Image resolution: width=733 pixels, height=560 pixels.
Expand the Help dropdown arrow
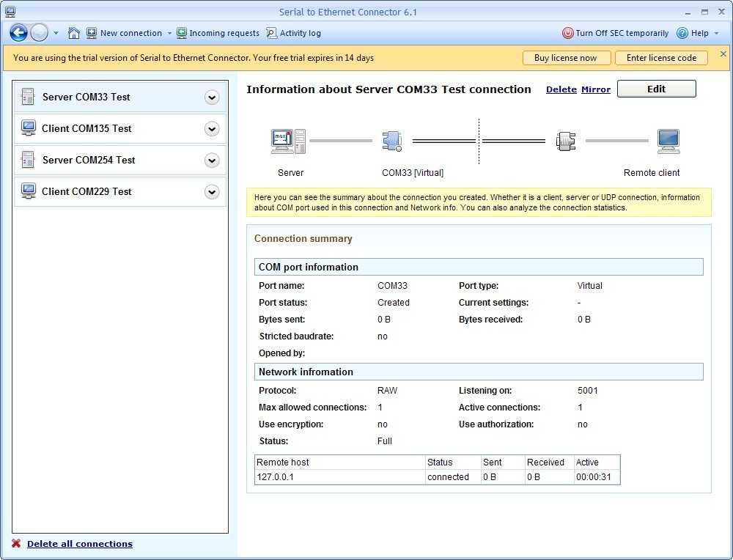pyautogui.click(x=717, y=33)
